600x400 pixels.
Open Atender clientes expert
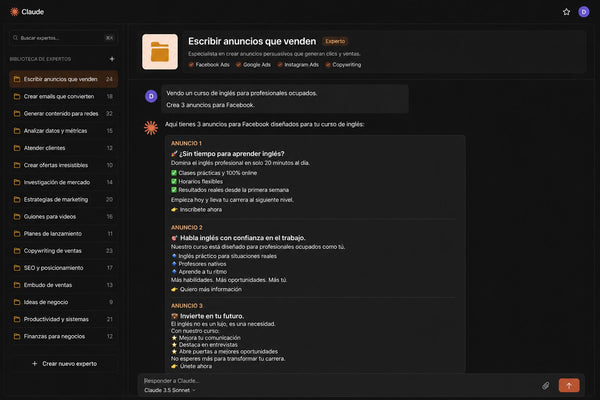64,148
